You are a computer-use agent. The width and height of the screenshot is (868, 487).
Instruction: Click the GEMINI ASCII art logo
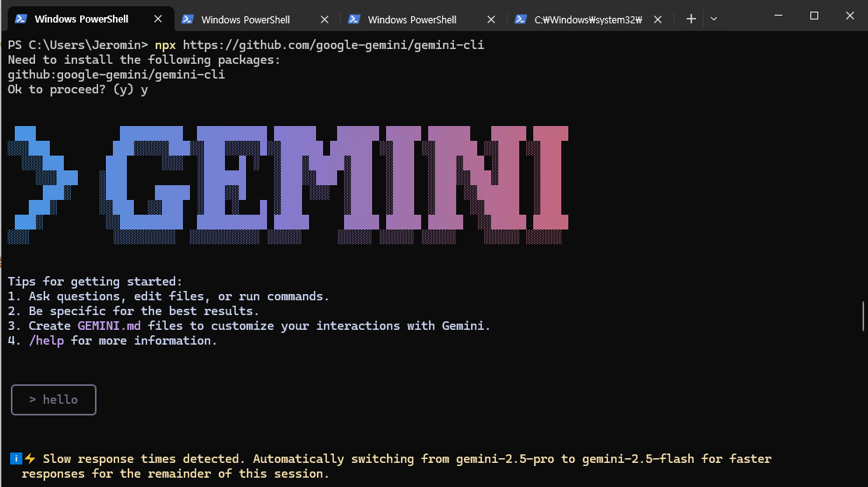(x=288, y=185)
